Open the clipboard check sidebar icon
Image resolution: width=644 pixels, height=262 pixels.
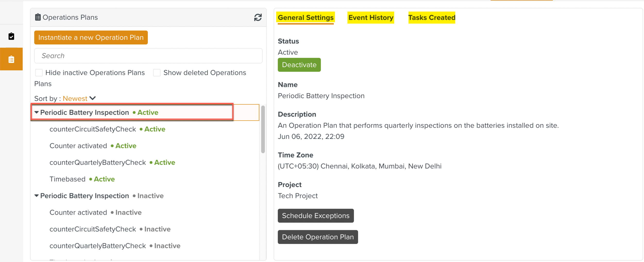[11, 36]
